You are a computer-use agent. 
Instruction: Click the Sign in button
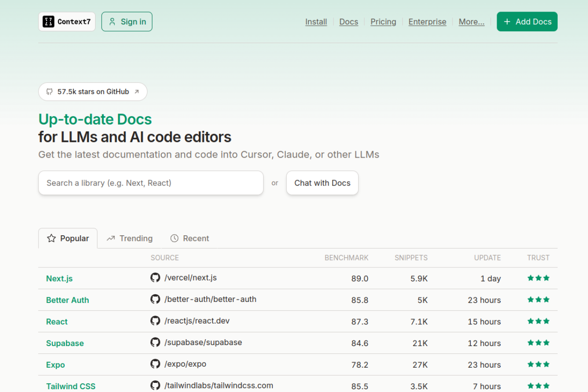click(x=127, y=22)
